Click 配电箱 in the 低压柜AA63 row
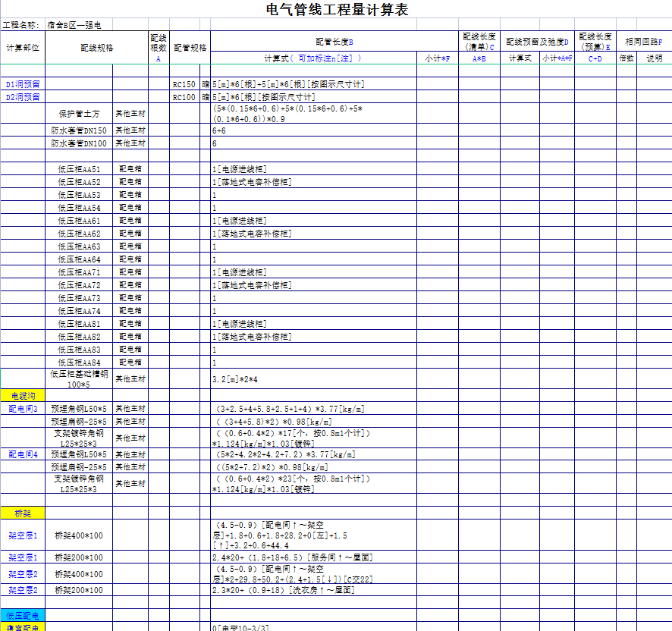The width and height of the screenshot is (672, 631). (130, 246)
